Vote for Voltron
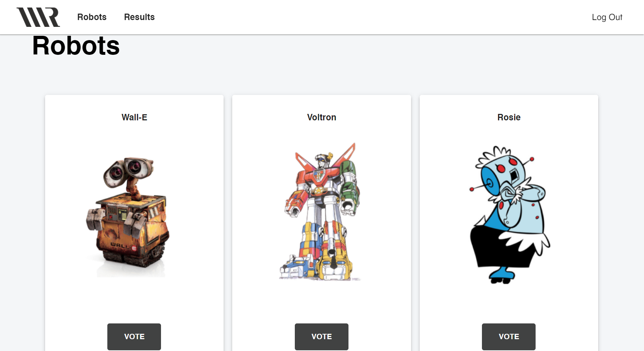This screenshot has height=351, width=644. pos(322,336)
